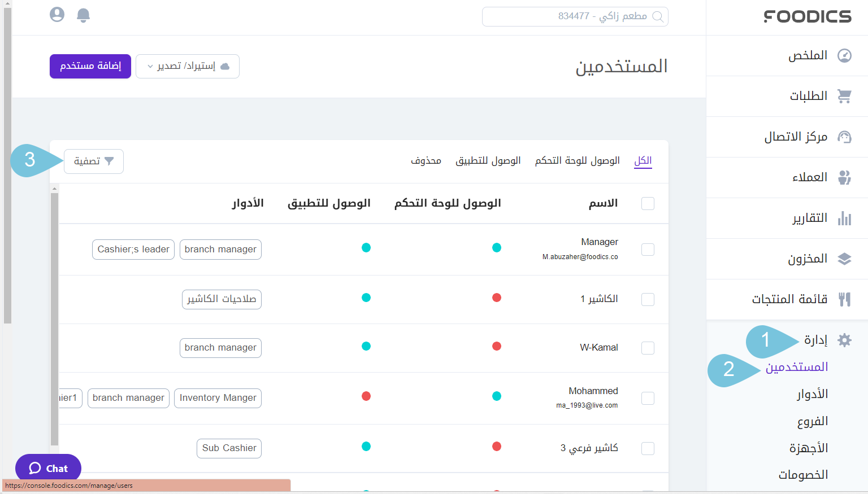Click the إضافة مستخدم button

(90, 66)
